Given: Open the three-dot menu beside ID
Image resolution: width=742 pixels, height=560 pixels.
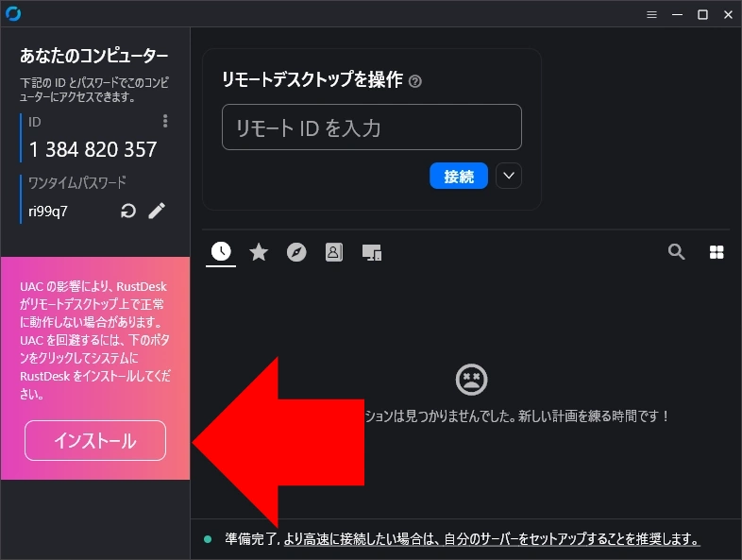Looking at the screenshot, I should point(165,121).
